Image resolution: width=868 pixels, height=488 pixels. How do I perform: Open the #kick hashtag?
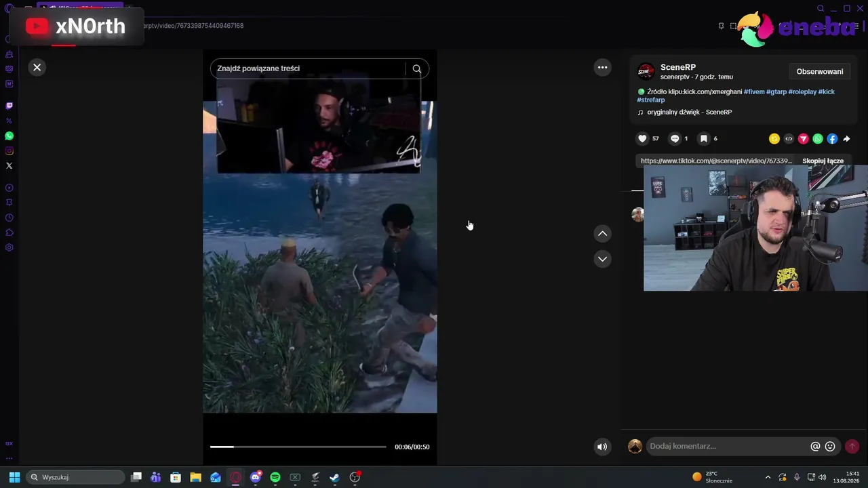[x=827, y=92]
